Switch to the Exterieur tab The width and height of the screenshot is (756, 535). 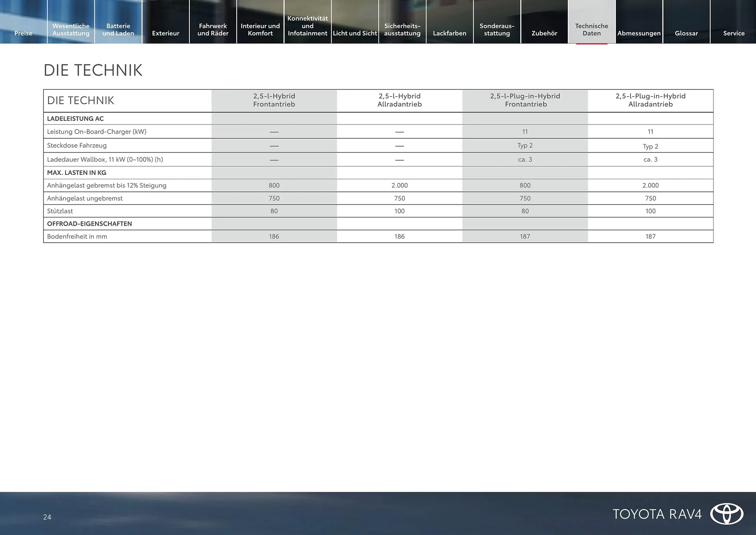click(165, 33)
